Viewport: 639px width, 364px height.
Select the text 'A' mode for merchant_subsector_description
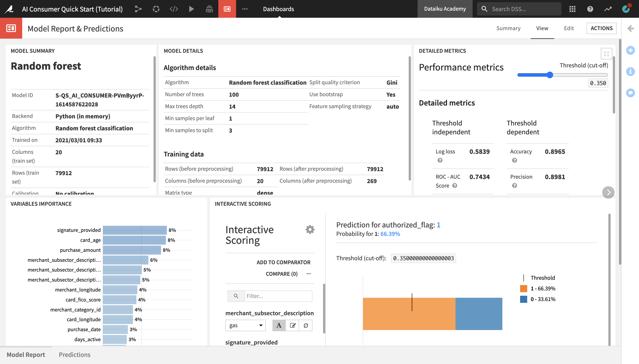(x=279, y=325)
